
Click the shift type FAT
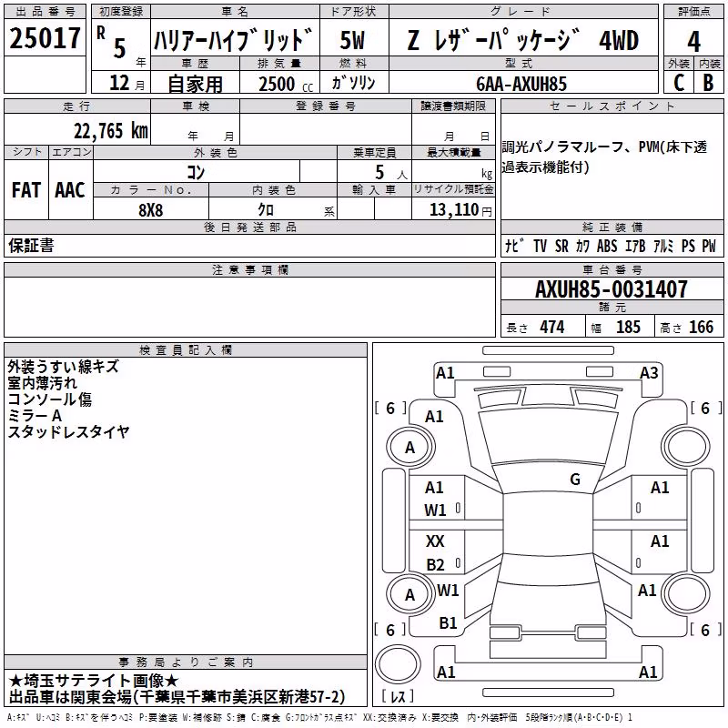point(26,190)
